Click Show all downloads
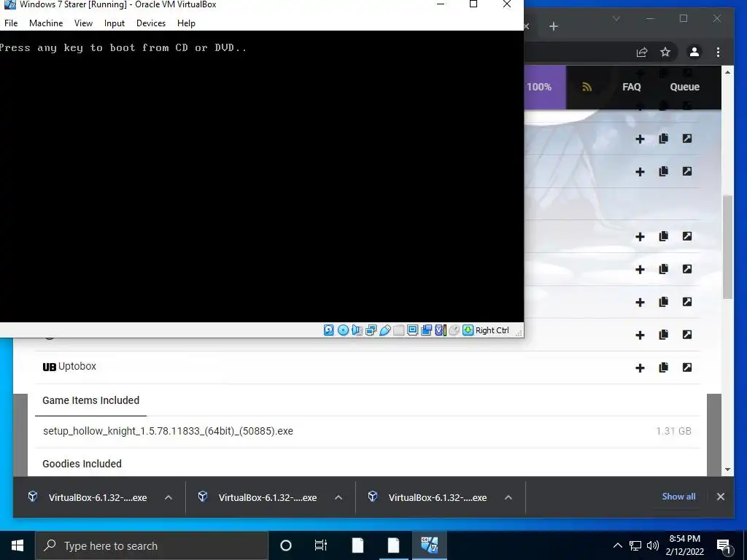Screen dimensions: 747x560 pyautogui.click(x=678, y=497)
